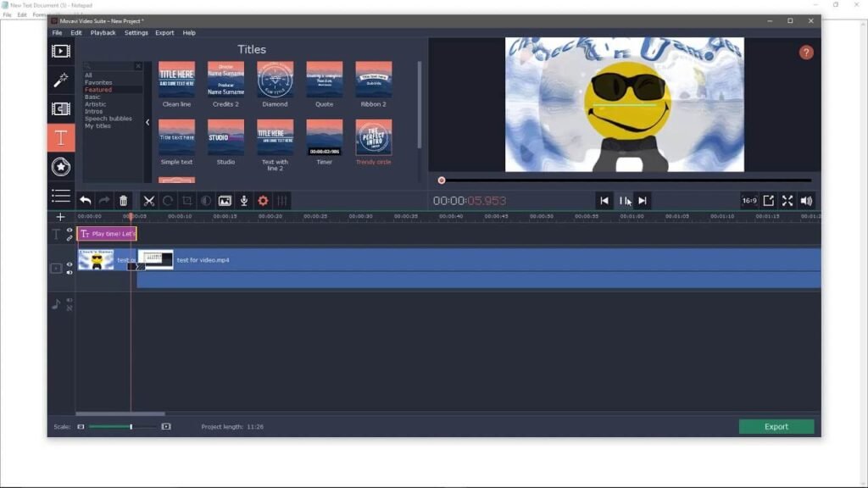The height and width of the screenshot is (488, 868).
Task: Open the Filters magic wand panel
Action: pos(60,80)
